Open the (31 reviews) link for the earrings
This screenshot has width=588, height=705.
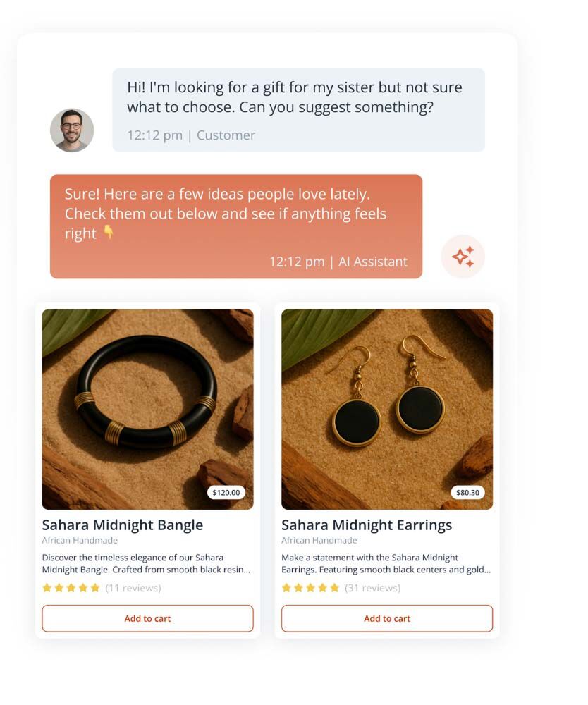(x=373, y=587)
